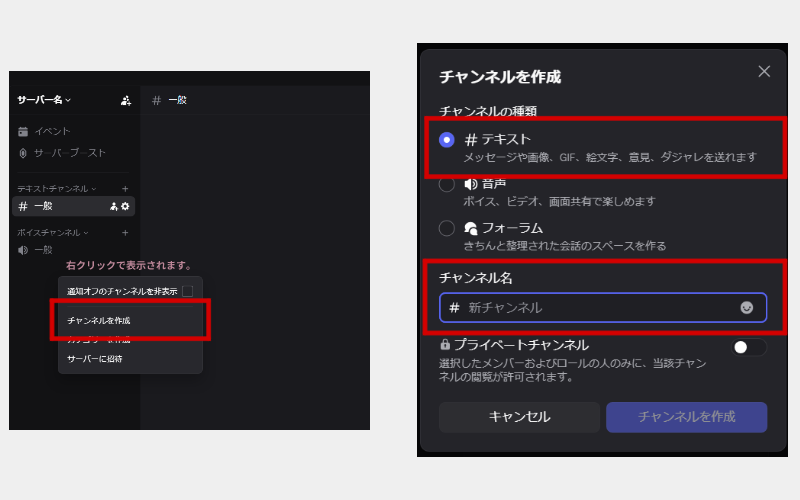
Task: Click the calendar icon next to イベント
Action: (23, 132)
